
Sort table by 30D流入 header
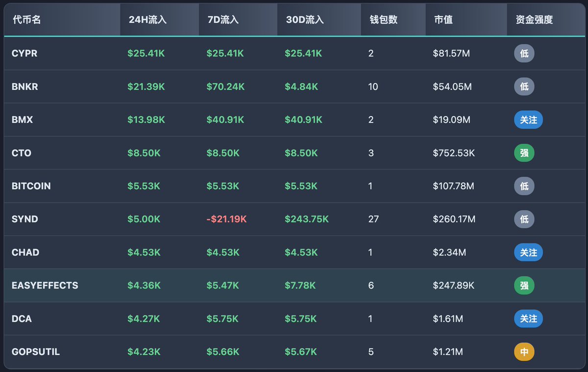[x=305, y=20]
